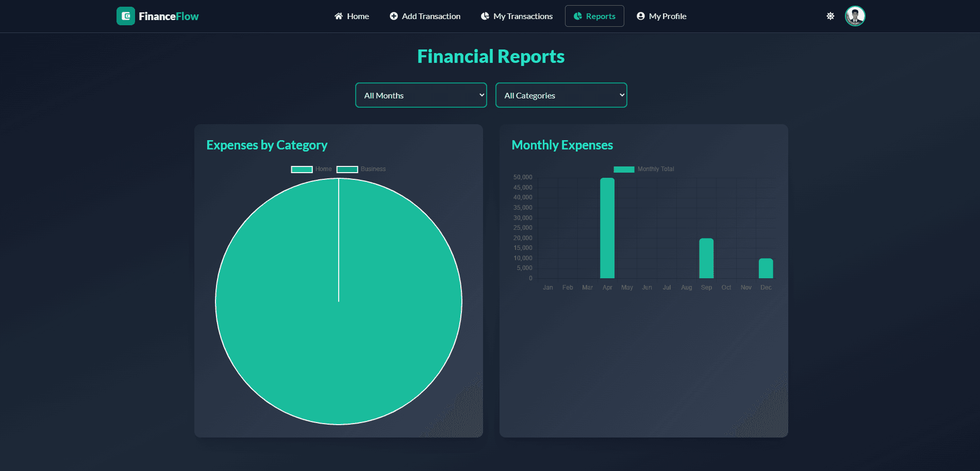Click the FinanceFlow wallet logo icon
This screenshot has width=980, height=471.
126,16
